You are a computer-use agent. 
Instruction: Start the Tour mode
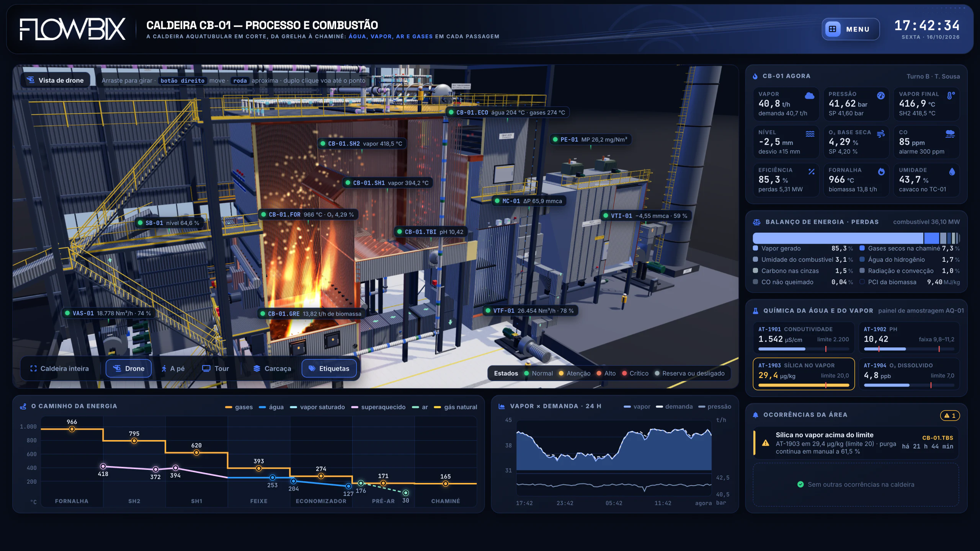[216, 368]
